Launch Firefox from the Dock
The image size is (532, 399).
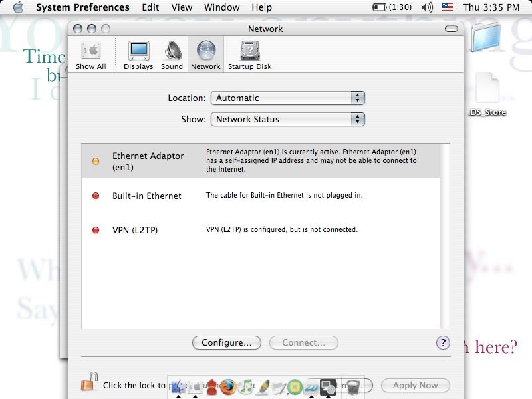tap(228, 386)
